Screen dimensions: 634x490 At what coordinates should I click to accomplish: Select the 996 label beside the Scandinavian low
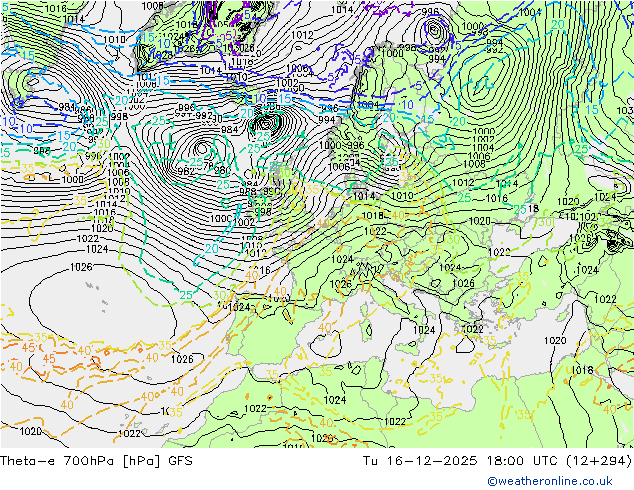pos(429,12)
